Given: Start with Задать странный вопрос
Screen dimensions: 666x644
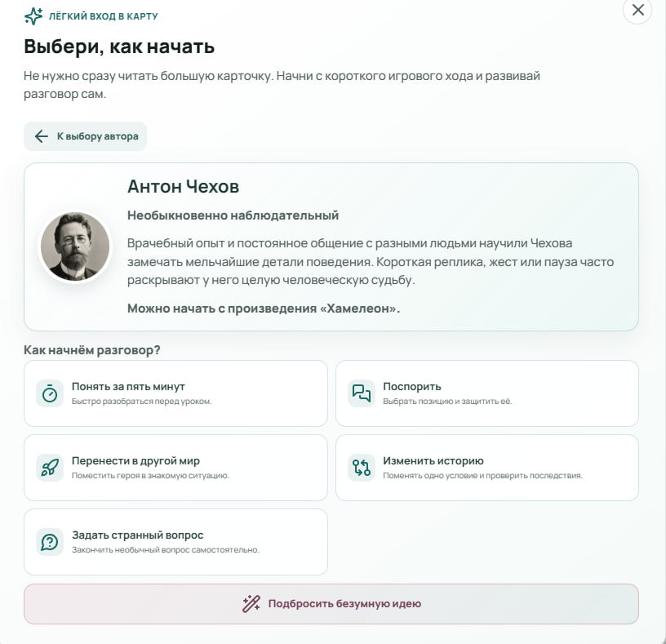Looking at the screenshot, I should pyautogui.click(x=175, y=542).
